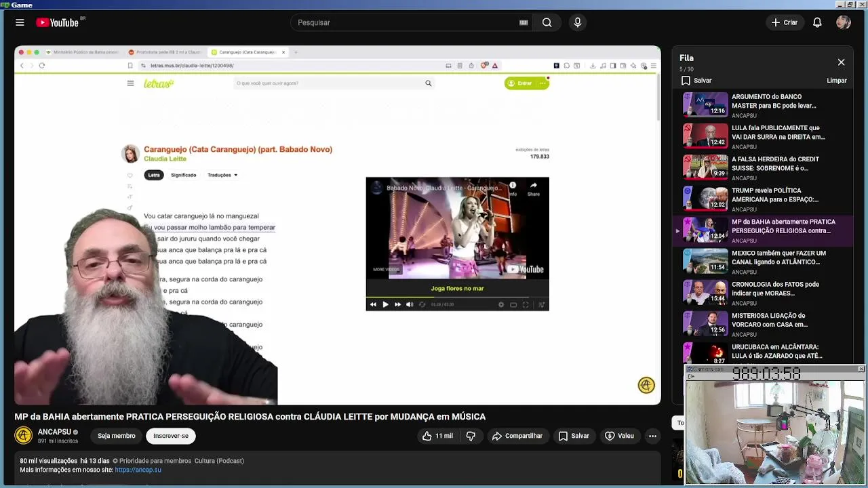Select currently playing MP da BAHIA queue item
The height and width of the screenshot is (488, 868).
[764, 230]
